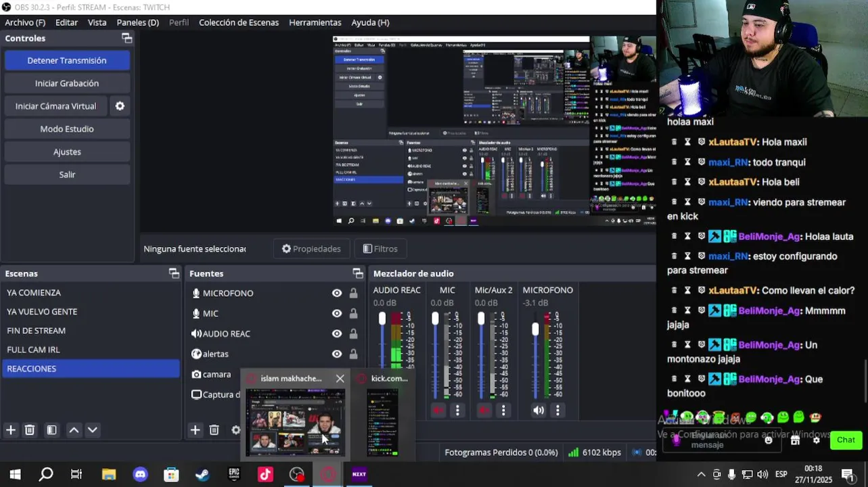Unmute the Mic/Aux 2 mixer channel

[484, 410]
